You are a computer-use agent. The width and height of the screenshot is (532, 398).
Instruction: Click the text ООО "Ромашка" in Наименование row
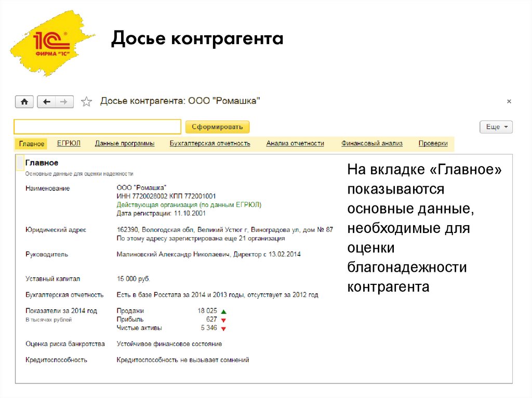coord(141,187)
